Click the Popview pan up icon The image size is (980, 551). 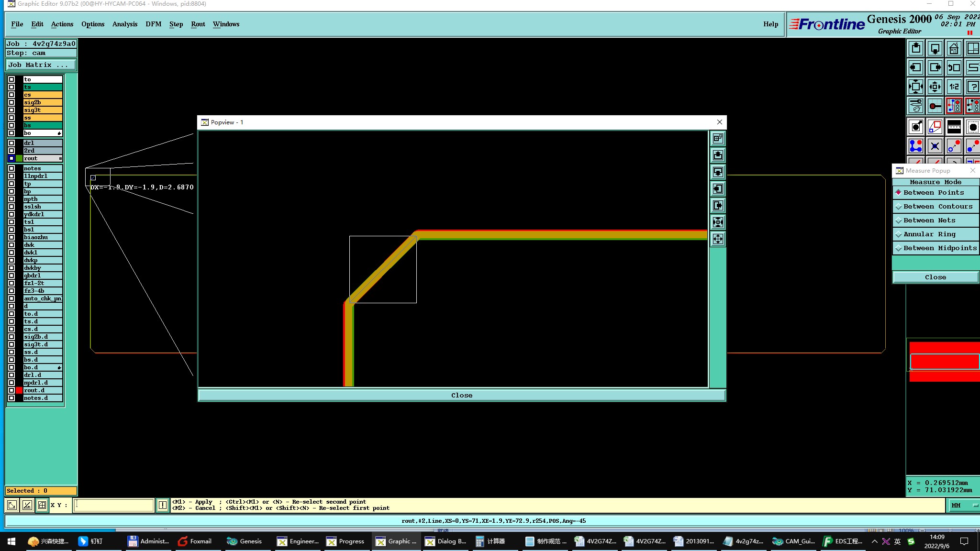point(718,155)
